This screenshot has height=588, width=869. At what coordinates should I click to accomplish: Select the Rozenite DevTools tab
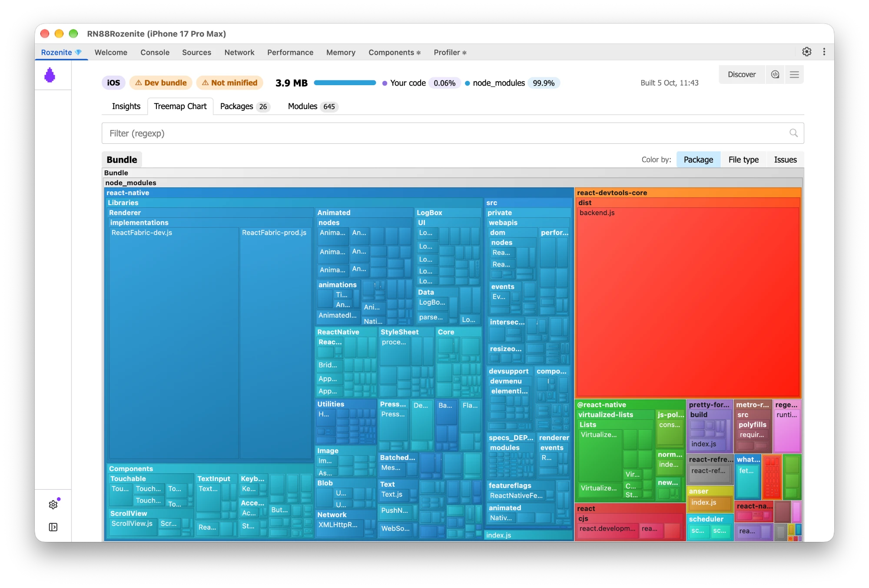(61, 52)
